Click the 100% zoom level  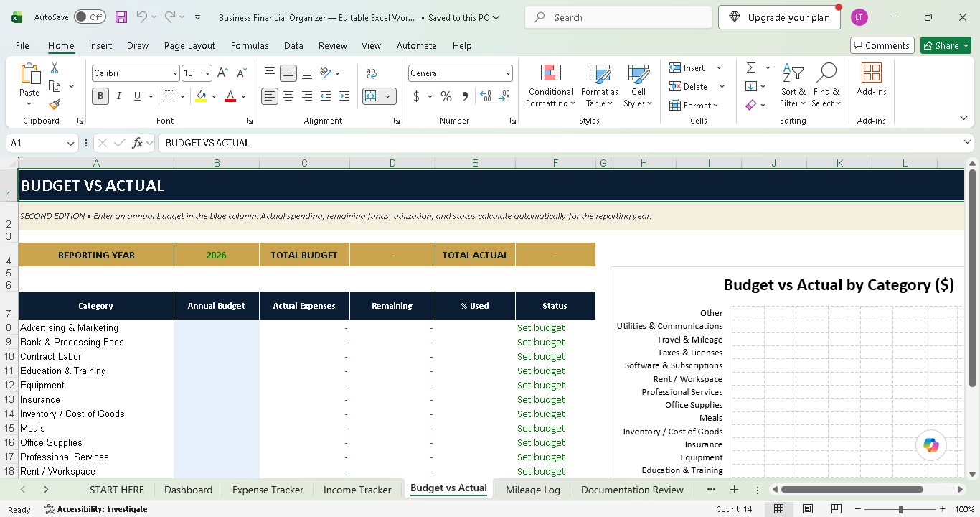pos(964,509)
